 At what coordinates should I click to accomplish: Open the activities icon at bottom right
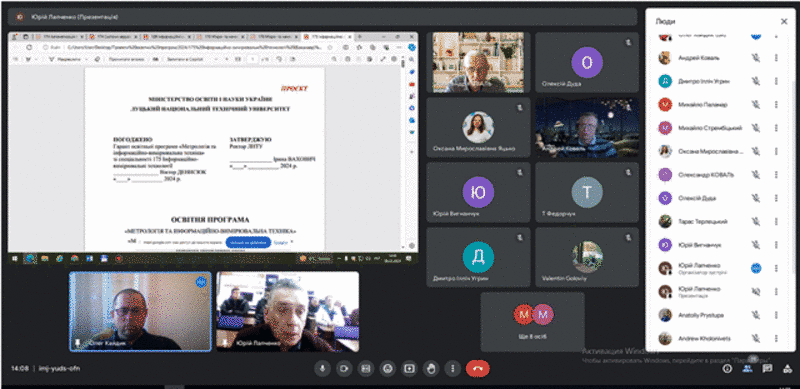pyautogui.click(x=786, y=368)
